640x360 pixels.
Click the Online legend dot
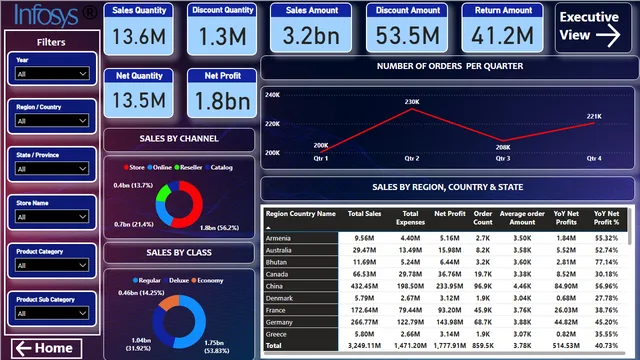(x=150, y=167)
